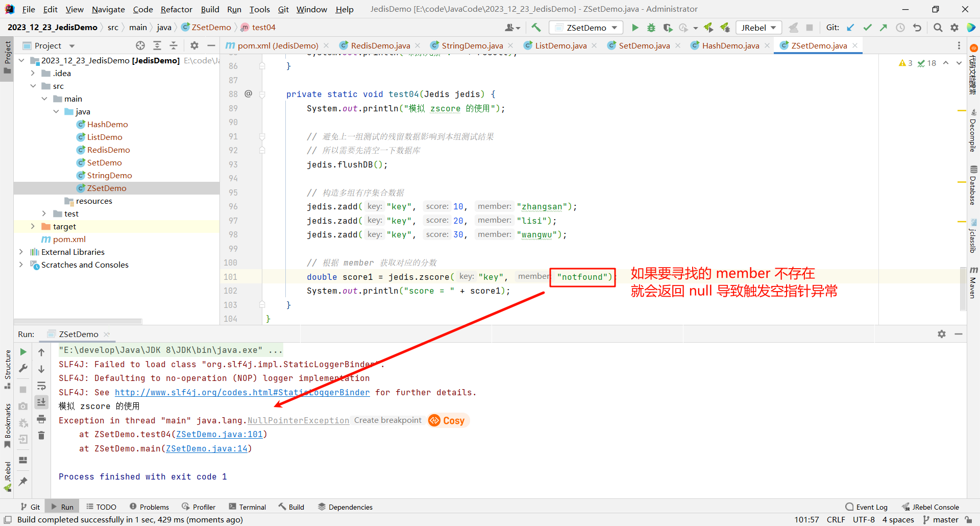Click the editor vertical scrollbar

pyautogui.click(x=963, y=289)
